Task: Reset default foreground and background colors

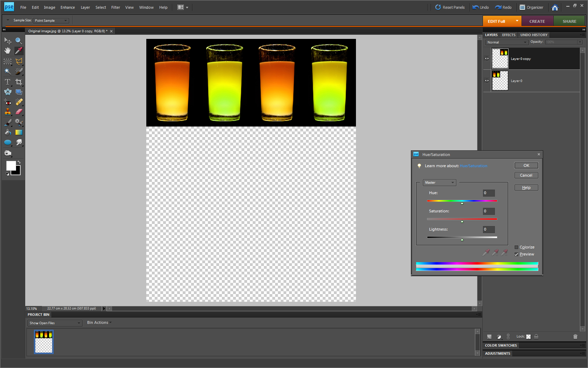Action: click(x=8, y=174)
